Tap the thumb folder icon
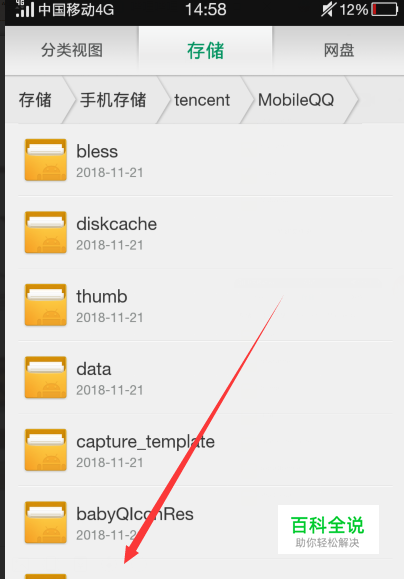The image size is (404, 579). coord(45,305)
